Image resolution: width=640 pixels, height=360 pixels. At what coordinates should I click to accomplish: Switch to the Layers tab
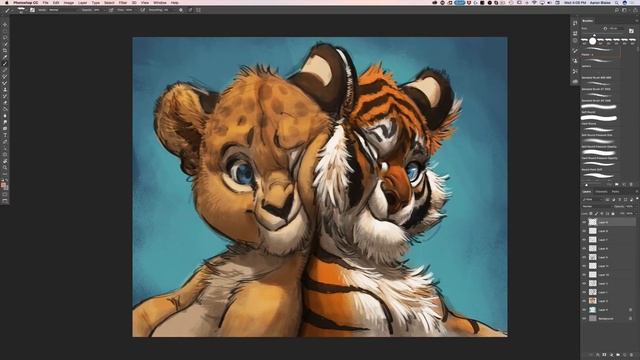[587, 191]
